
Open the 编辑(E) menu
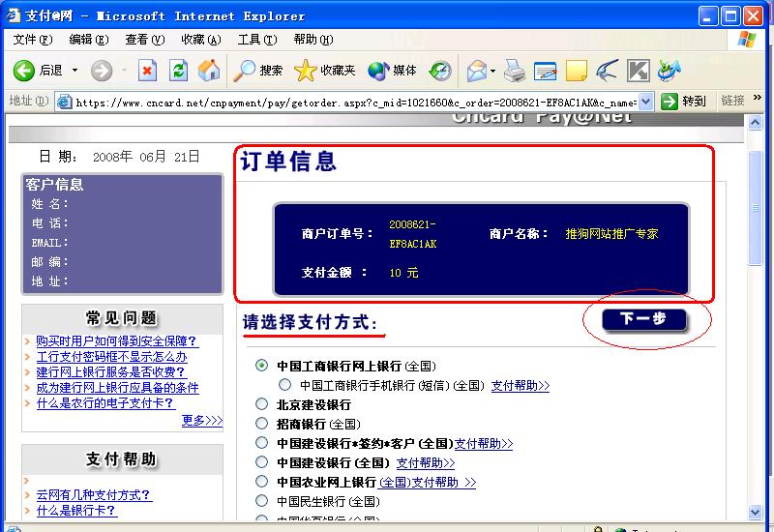point(89,40)
